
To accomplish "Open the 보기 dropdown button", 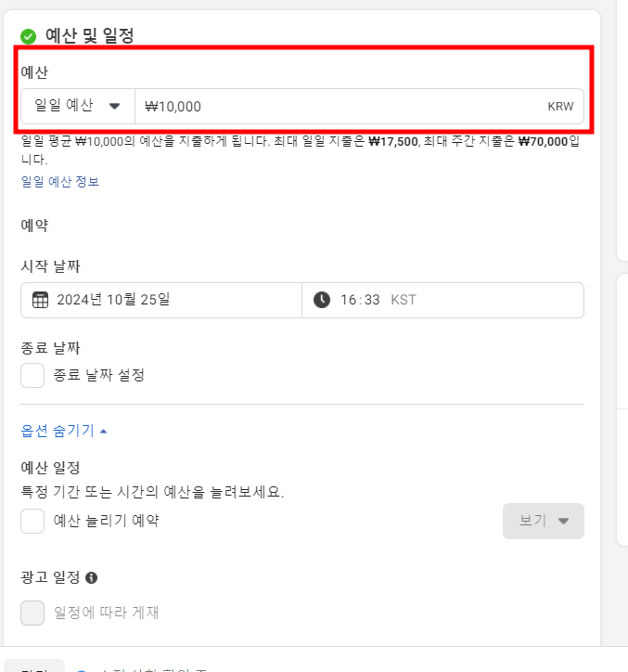I will tap(544, 521).
